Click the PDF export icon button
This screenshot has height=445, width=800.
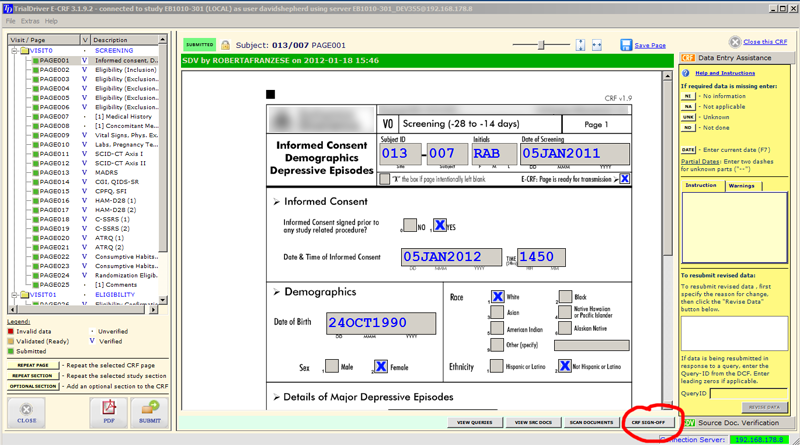point(109,411)
